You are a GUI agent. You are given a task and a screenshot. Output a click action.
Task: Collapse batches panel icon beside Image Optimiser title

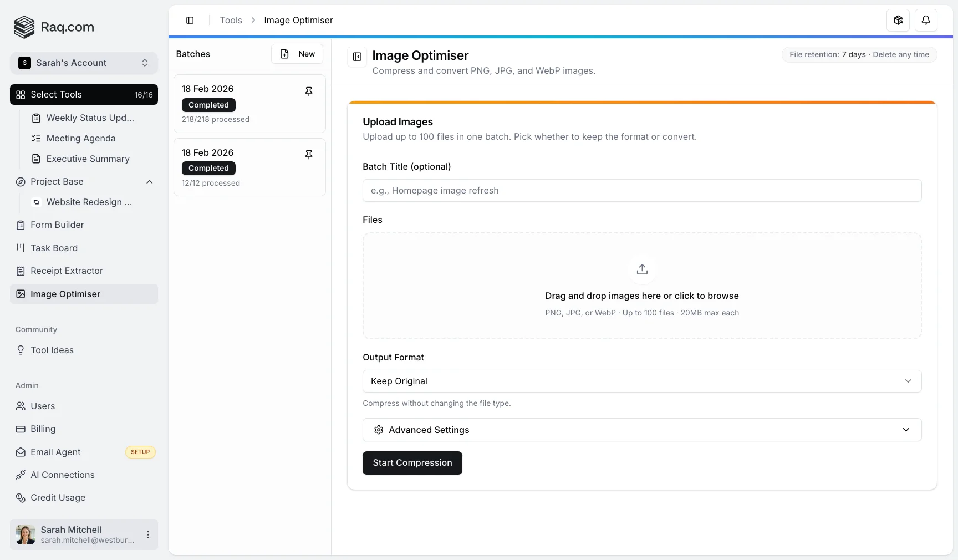(x=357, y=57)
